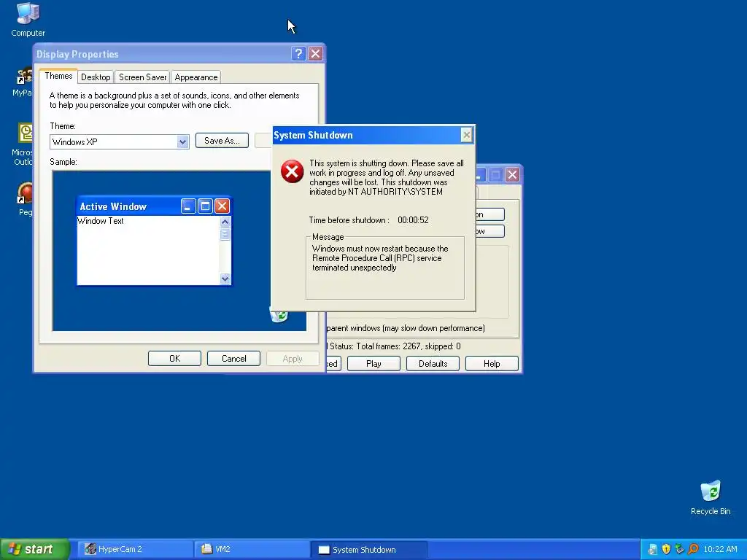Click 'Window Text' in the sample window
Viewport: 747px width, 560px height.
click(101, 221)
